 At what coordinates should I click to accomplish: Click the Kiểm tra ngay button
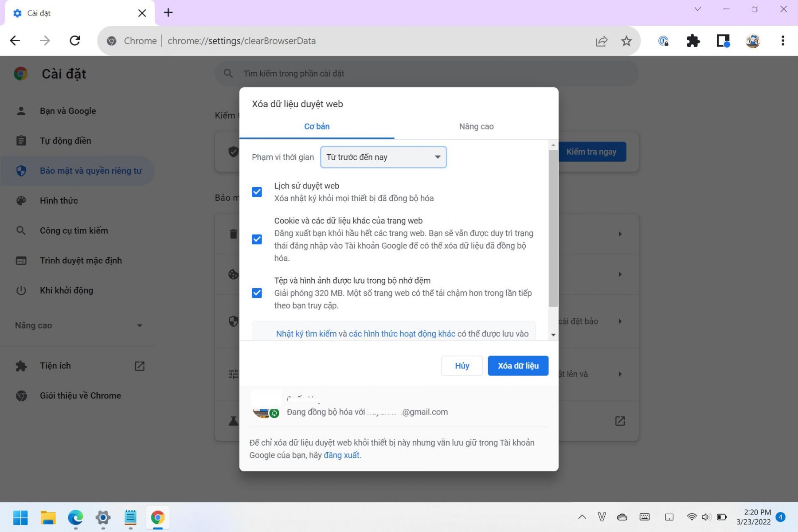point(591,152)
